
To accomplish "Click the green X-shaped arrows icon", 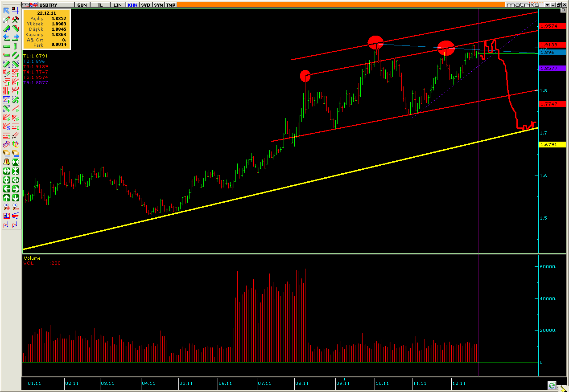I will [16, 163].
